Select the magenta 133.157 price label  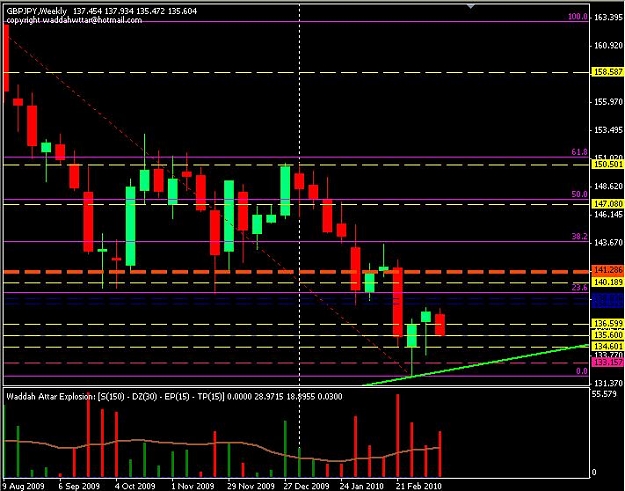point(608,362)
